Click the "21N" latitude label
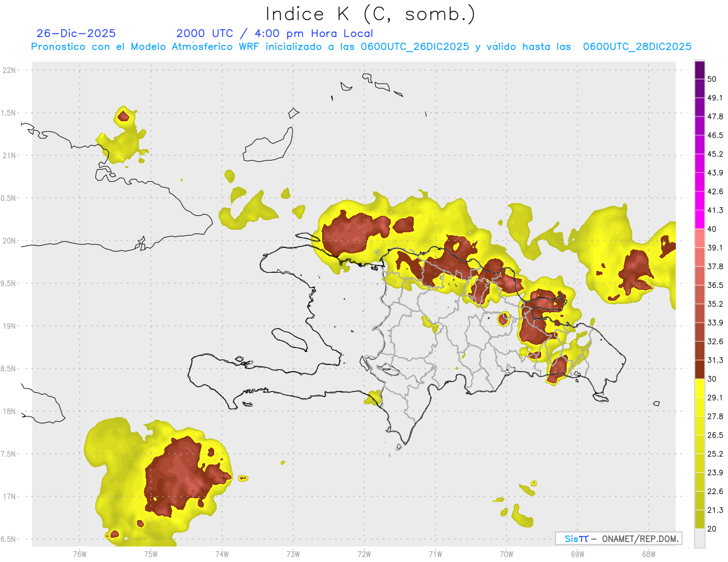Screen dimensions: 728x562 (x=10, y=156)
